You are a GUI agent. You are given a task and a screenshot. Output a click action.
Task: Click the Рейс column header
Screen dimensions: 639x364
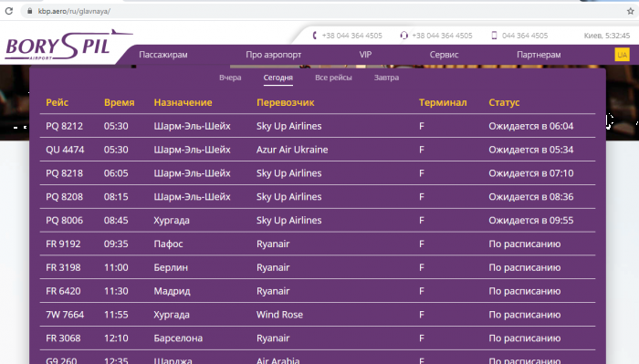coord(57,102)
